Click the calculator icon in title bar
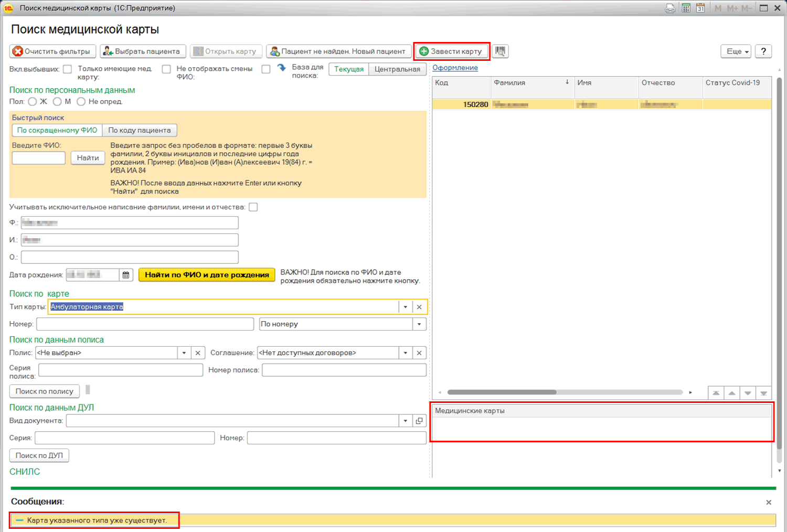Image resolution: width=787 pixels, height=532 pixels. (686, 8)
